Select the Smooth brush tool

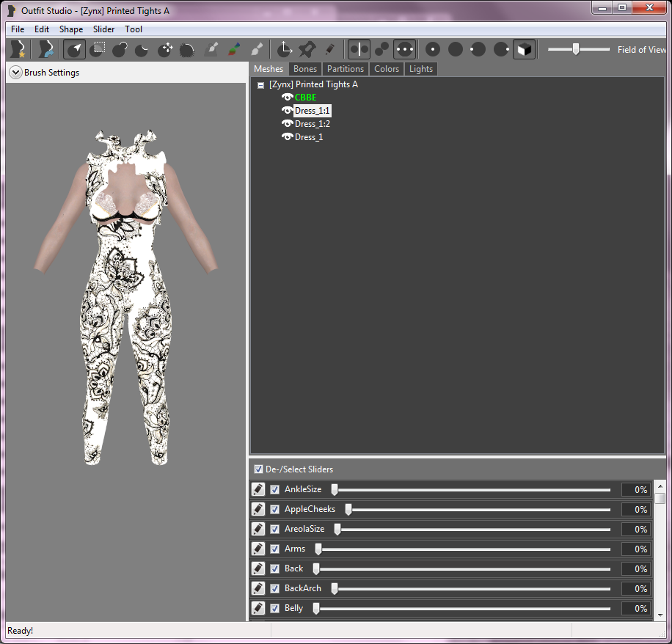pos(187,49)
